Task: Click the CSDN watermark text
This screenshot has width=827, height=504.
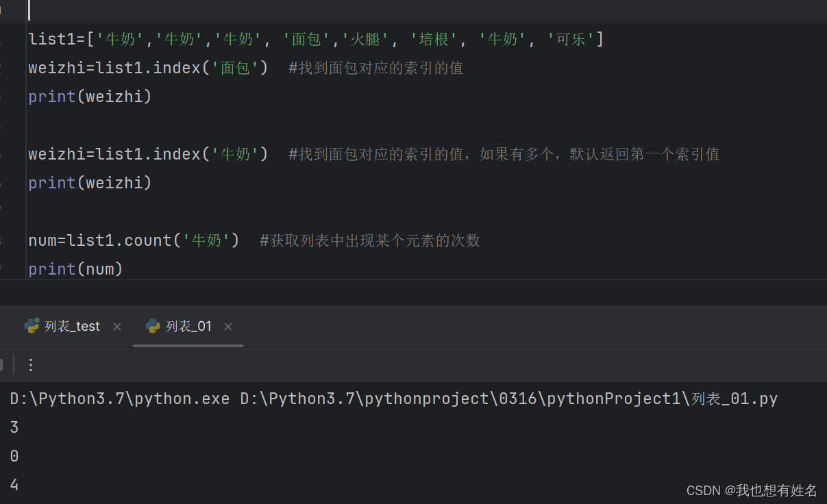Action: 751,490
